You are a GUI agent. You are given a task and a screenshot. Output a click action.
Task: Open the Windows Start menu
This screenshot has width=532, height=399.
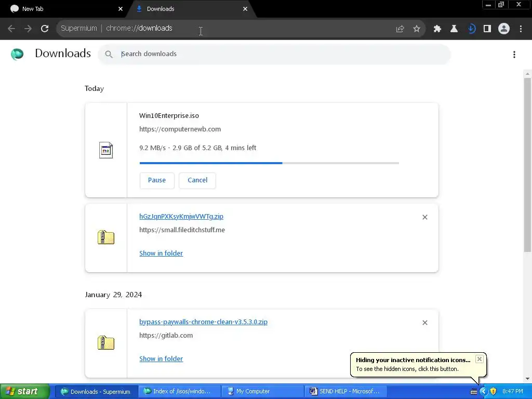(25, 391)
